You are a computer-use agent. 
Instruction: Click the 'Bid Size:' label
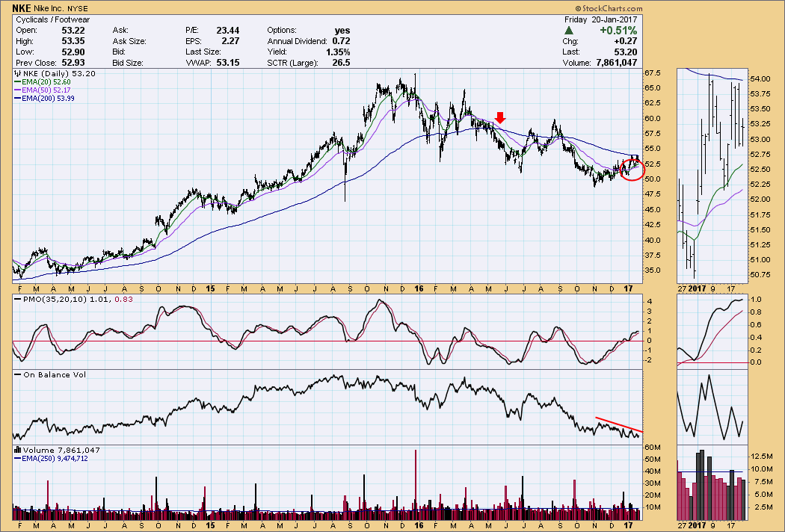click(128, 63)
